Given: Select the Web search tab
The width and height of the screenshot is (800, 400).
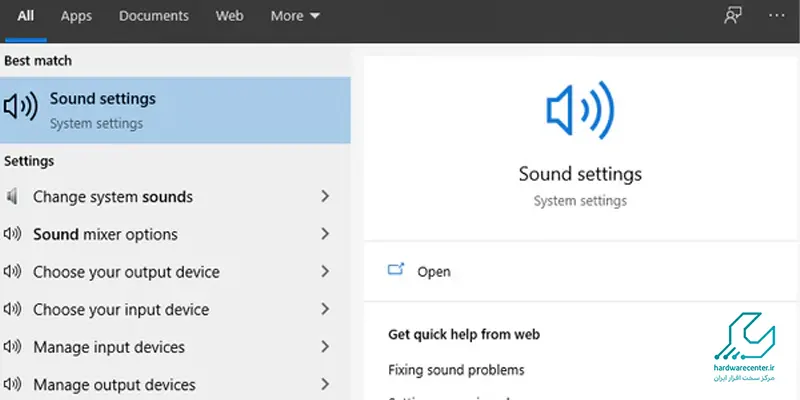Looking at the screenshot, I should coord(229,16).
